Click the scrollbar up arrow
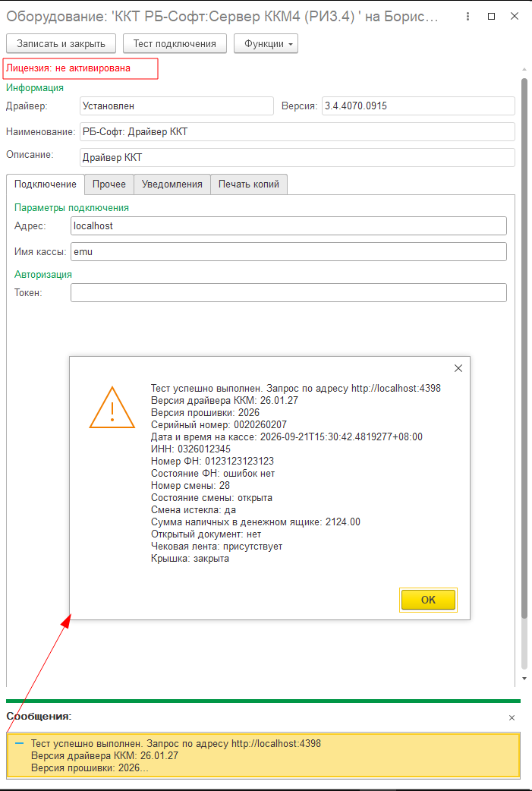Screen dimensions: 532x791 click(524, 69)
